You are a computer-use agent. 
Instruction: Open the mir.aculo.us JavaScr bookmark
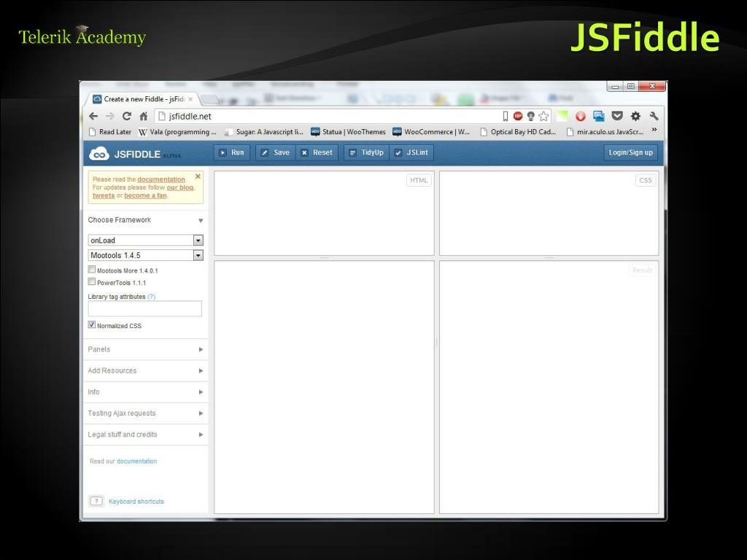pyautogui.click(x=605, y=132)
